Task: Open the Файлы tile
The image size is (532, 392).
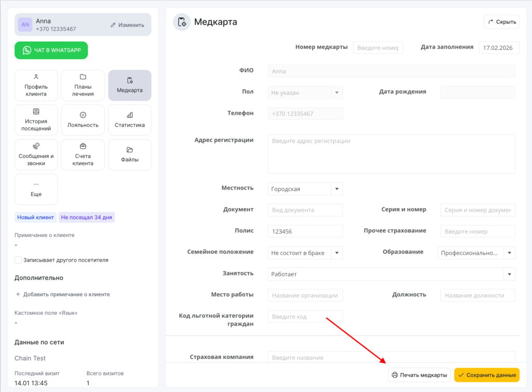Action: tap(129, 155)
